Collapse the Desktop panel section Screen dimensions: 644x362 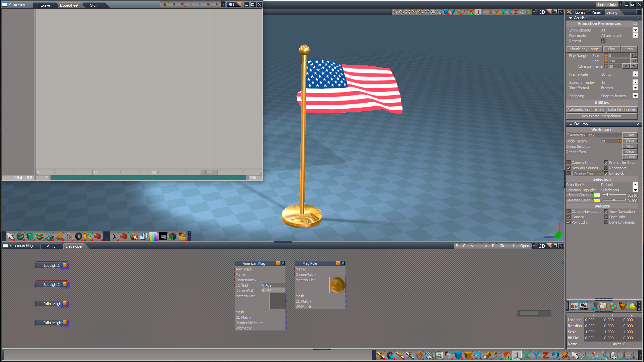click(x=571, y=124)
